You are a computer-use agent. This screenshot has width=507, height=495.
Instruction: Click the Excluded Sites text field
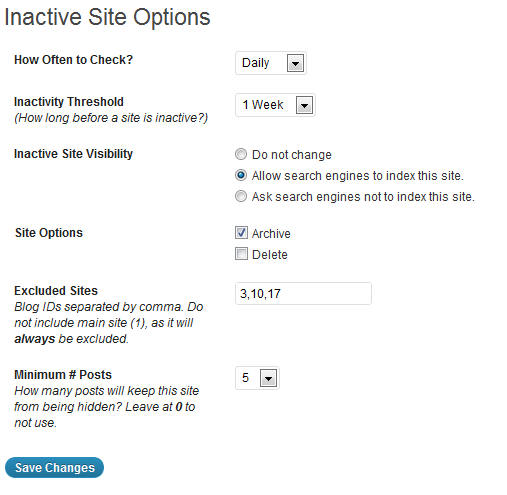coord(303,293)
